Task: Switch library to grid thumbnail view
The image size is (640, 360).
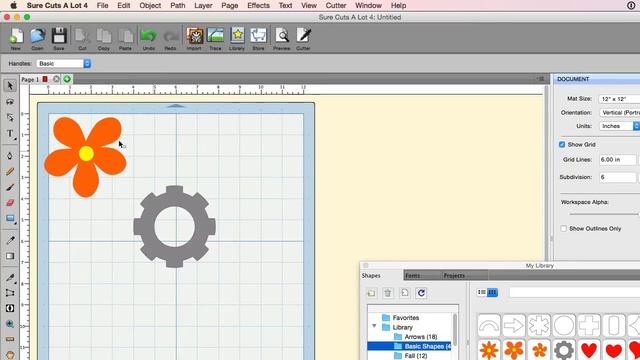Action: pos(492,292)
